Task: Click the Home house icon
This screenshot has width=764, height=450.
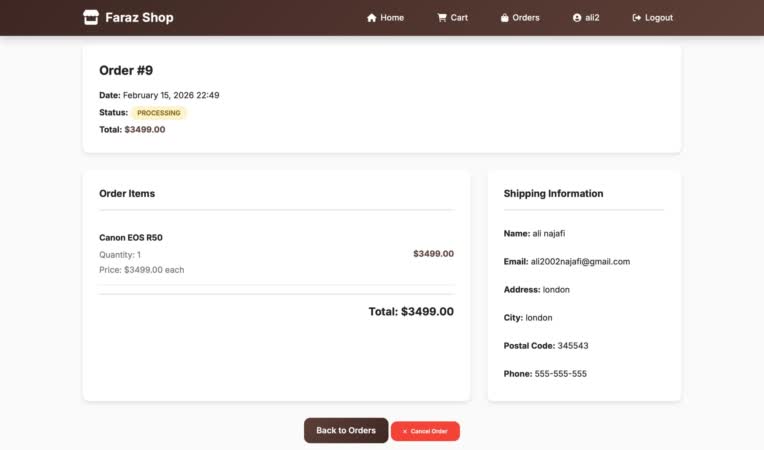Action: tap(372, 18)
